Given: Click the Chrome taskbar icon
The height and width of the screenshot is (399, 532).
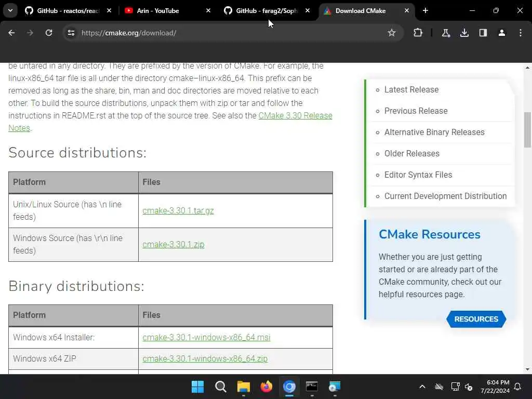Looking at the screenshot, I should point(289,387).
